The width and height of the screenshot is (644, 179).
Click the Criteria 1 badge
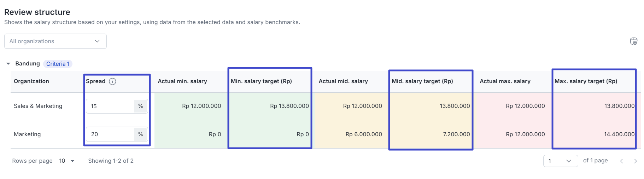click(x=58, y=64)
